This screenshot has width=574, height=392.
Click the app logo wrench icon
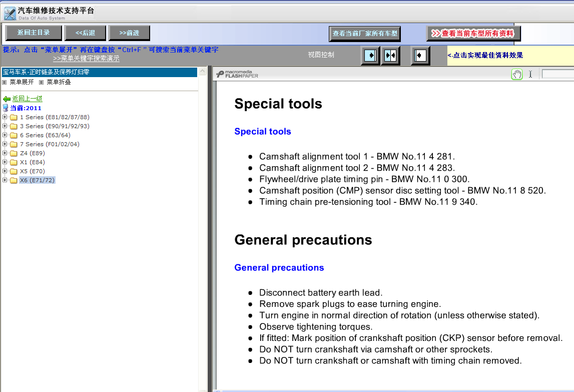[x=10, y=14]
